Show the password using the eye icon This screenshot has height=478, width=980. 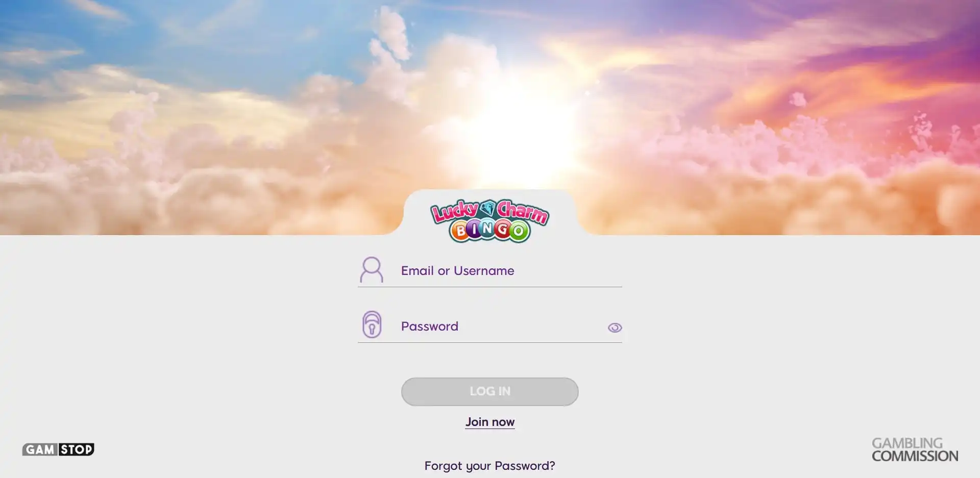(615, 328)
